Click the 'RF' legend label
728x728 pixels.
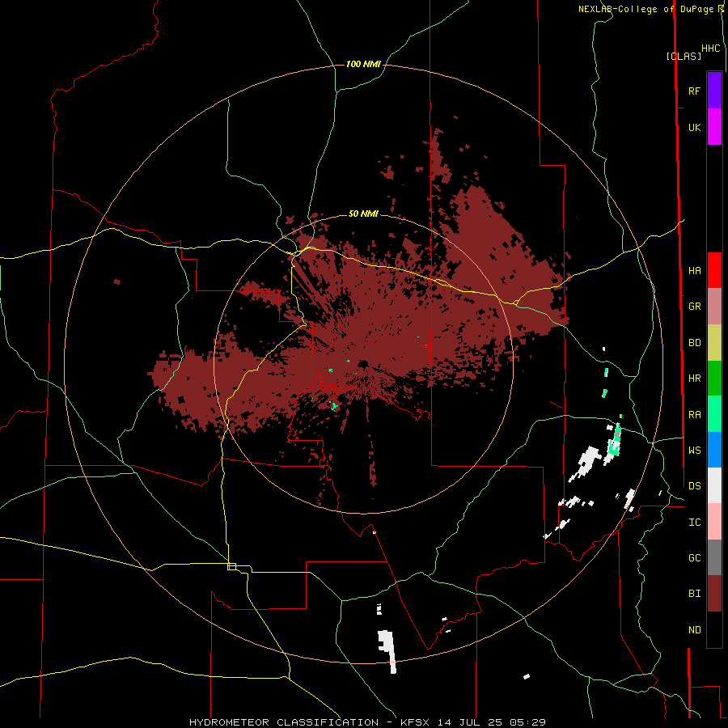pyautogui.click(x=694, y=91)
